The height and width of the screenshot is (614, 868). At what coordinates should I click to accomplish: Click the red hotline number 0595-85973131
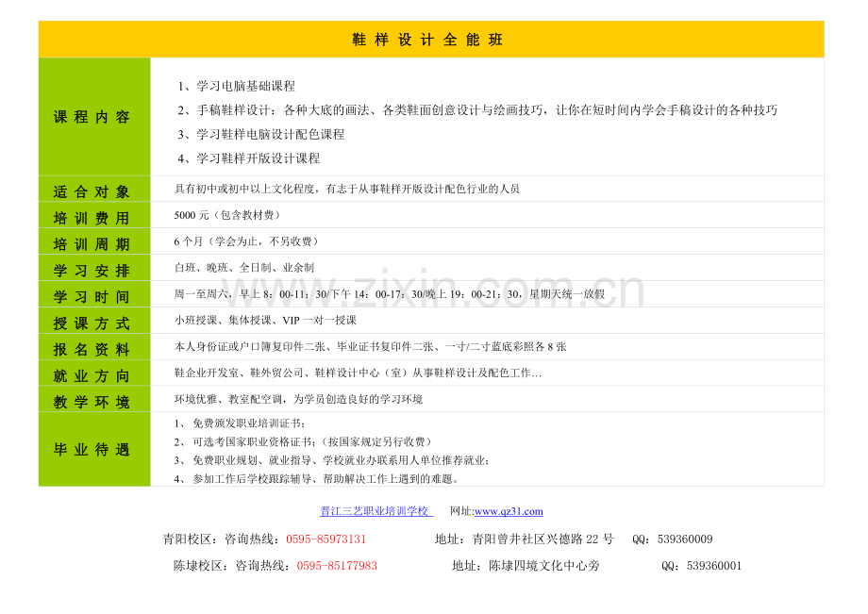325,539
